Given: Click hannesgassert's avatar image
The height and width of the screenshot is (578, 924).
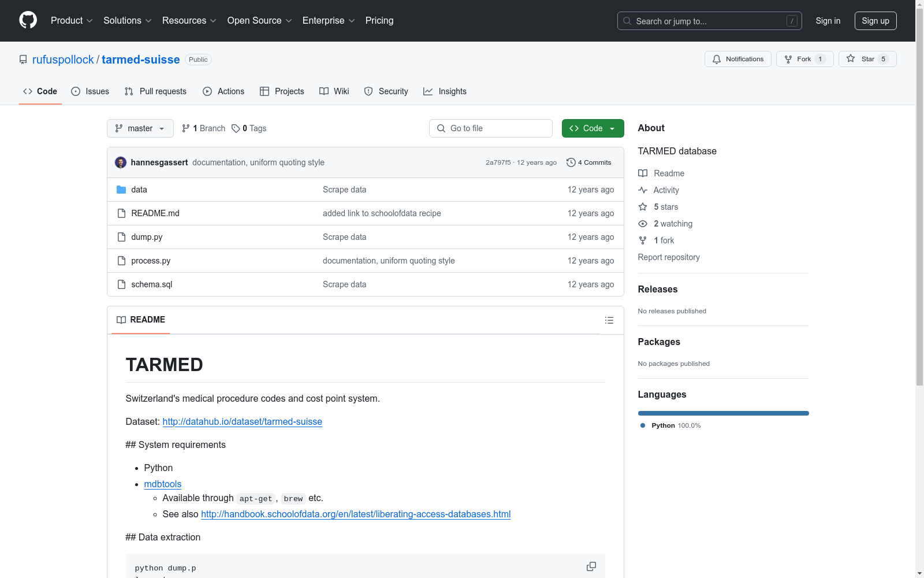Looking at the screenshot, I should [121, 162].
